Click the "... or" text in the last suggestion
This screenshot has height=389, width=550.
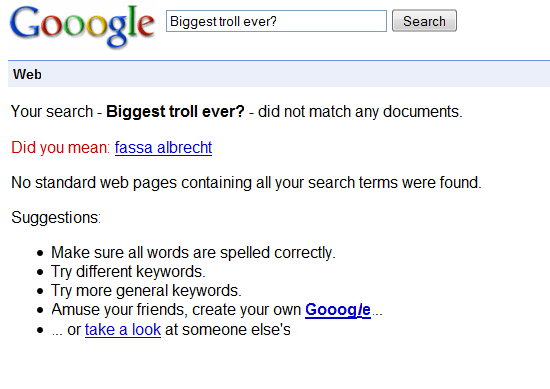click(x=66, y=330)
